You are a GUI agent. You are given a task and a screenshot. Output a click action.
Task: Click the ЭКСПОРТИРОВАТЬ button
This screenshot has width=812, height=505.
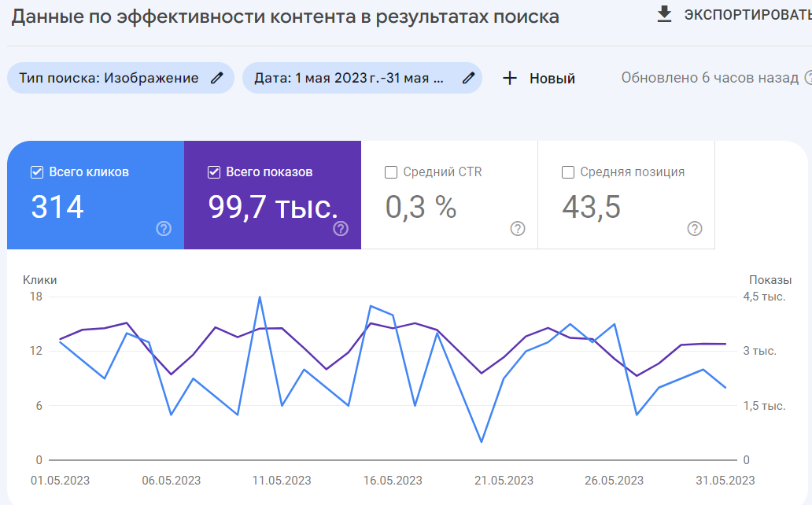point(748,13)
